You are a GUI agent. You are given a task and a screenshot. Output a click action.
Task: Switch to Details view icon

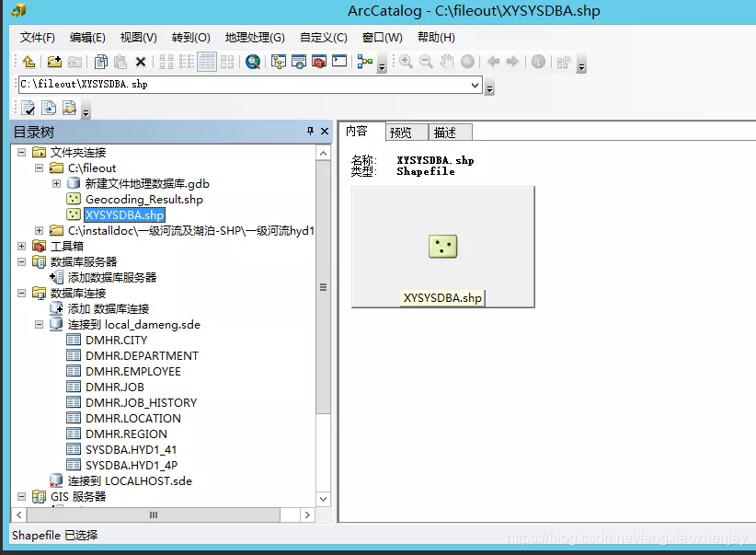[207, 62]
